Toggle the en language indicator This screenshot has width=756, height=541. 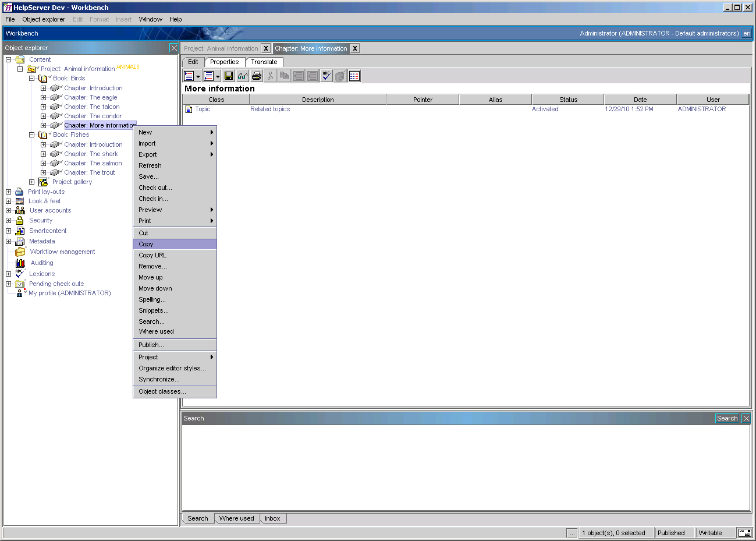(x=747, y=33)
